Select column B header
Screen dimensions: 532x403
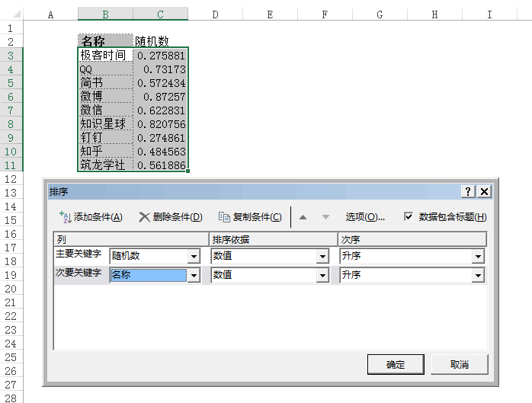[x=105, y=14]
